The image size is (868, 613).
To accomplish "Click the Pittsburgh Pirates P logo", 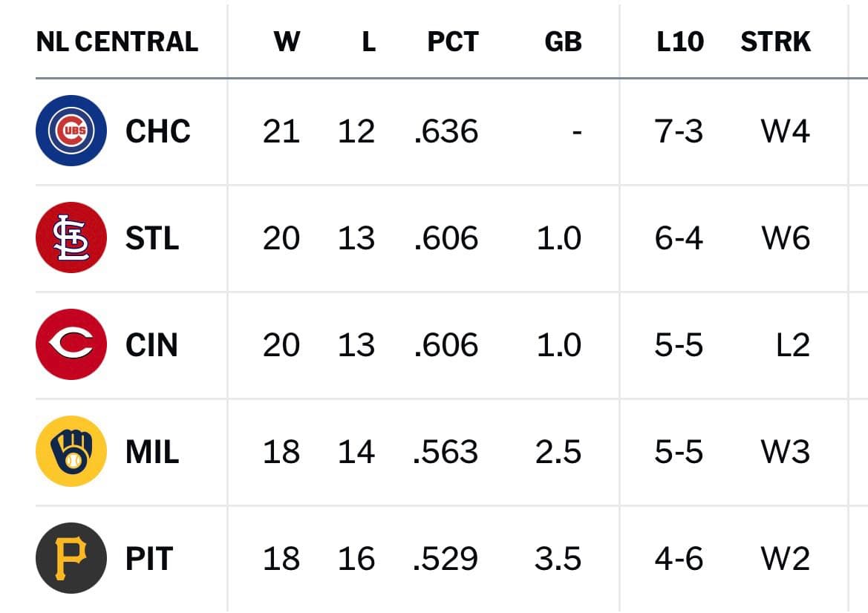I will (71, 557).
